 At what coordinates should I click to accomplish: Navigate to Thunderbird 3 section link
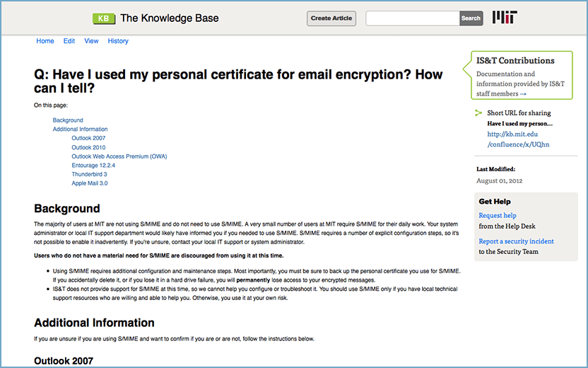[89, 174]
